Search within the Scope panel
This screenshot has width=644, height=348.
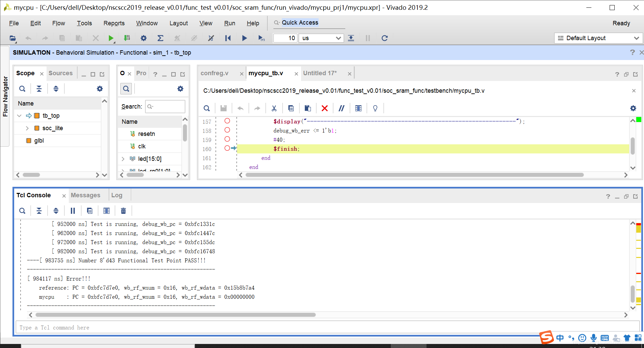pos(22,89)
